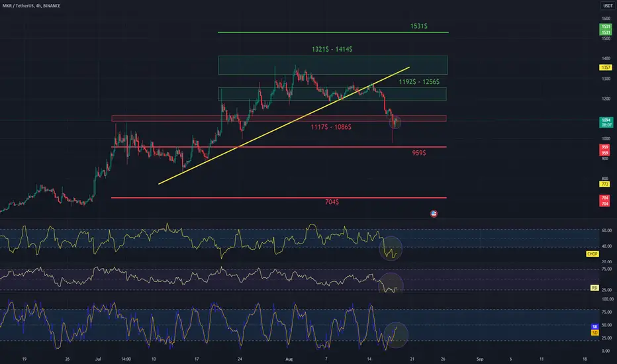Click the '60.00' CHOP scale label
The height and width of the screenshot is (364, 617).
point(606,230)
